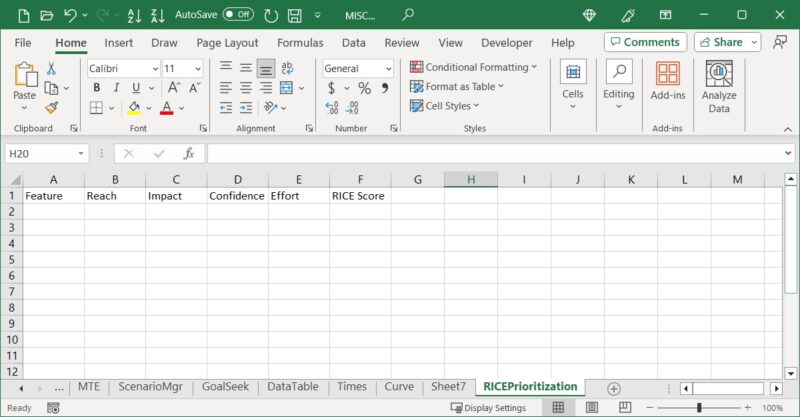Increase font size with the larger A icon
800x417 pixels.
coord(173,88)
